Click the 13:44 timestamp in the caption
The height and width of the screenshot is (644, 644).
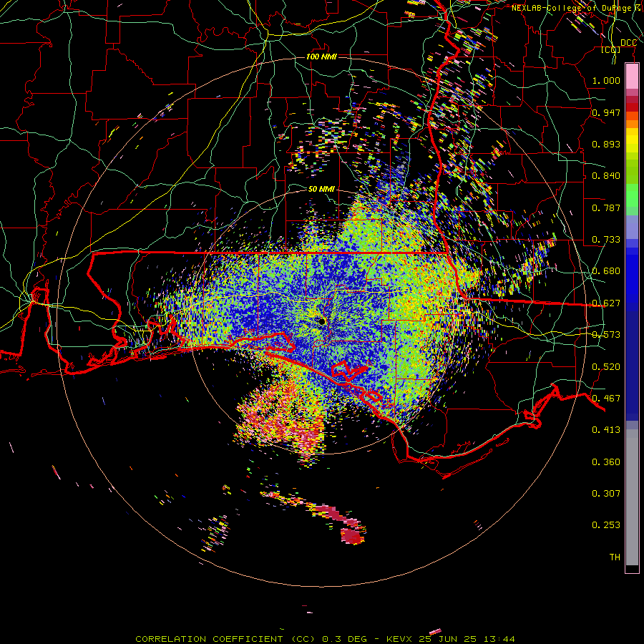499,639
